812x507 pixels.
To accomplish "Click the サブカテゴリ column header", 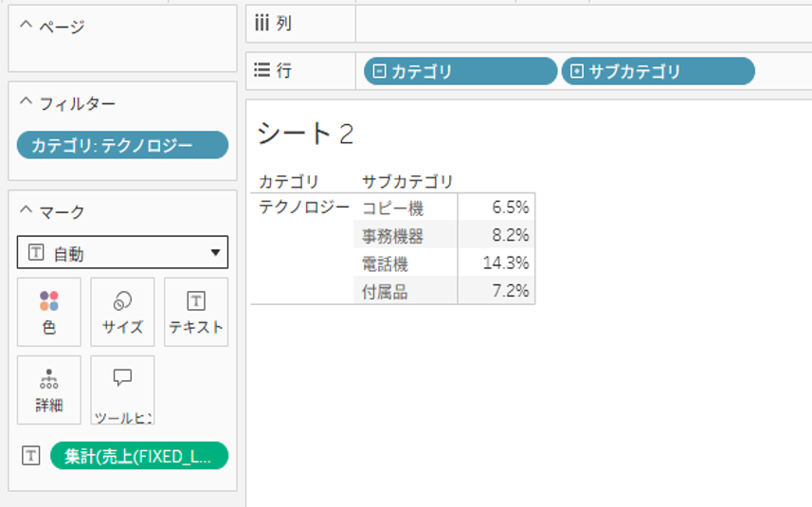I will [407, 182].
